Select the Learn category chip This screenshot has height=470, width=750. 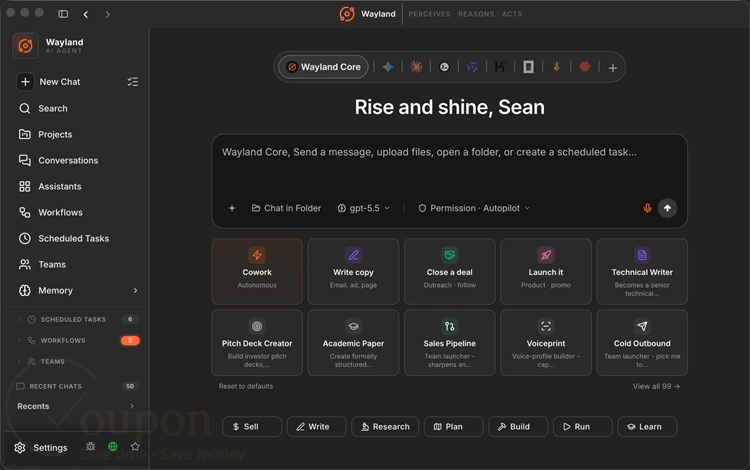click(647, 426)
